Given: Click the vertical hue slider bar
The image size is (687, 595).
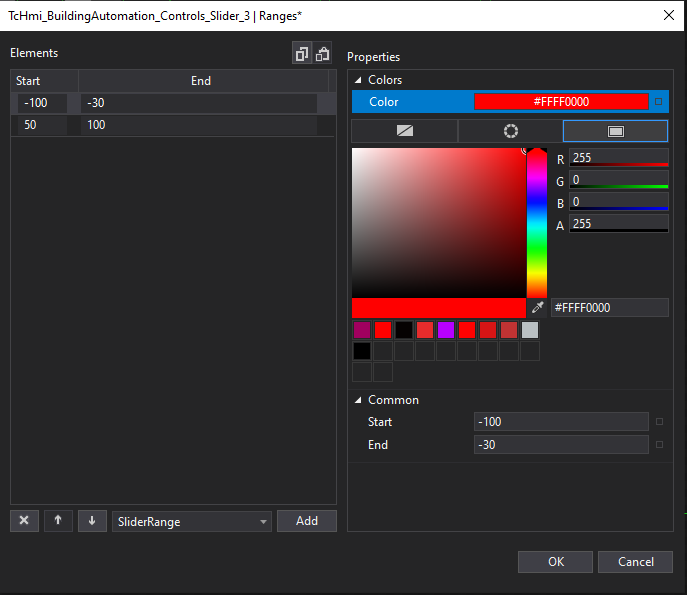Looking at the screenshot, I should point(537,223).
